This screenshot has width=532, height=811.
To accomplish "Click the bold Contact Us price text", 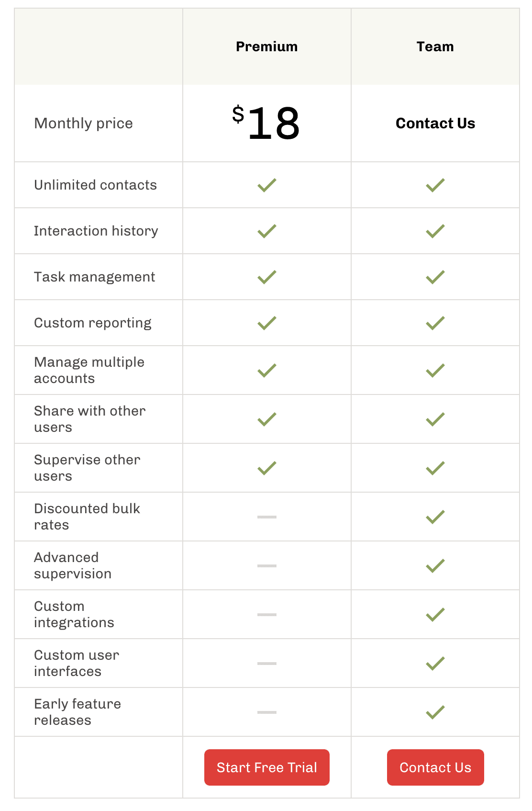I will [435, 123].
